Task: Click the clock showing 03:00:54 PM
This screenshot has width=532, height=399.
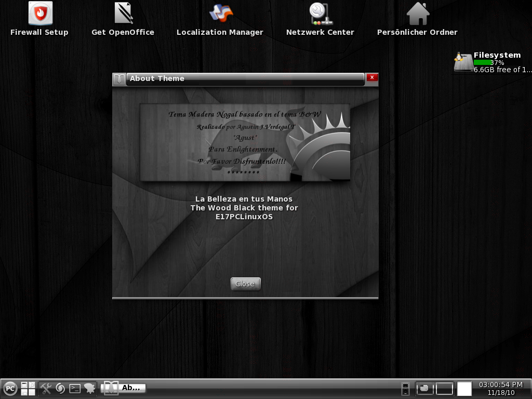Action: tap(500, 388)
